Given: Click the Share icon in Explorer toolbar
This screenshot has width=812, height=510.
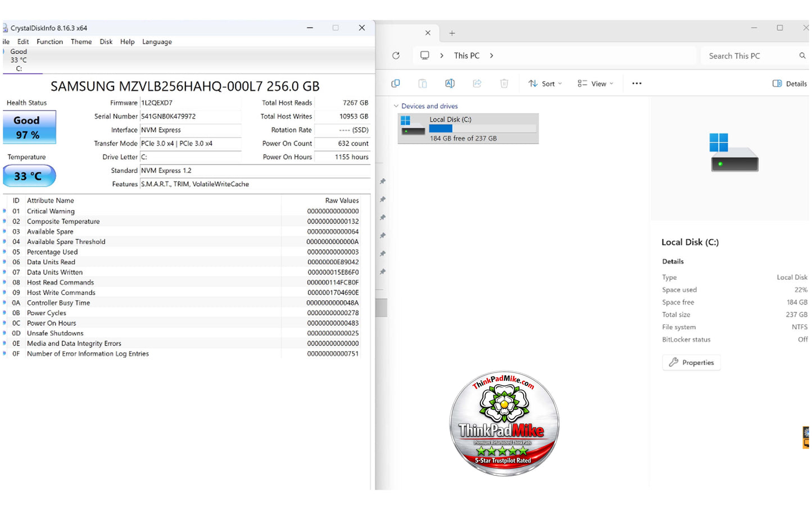Looking at the screenshot, I should [477, 84].
